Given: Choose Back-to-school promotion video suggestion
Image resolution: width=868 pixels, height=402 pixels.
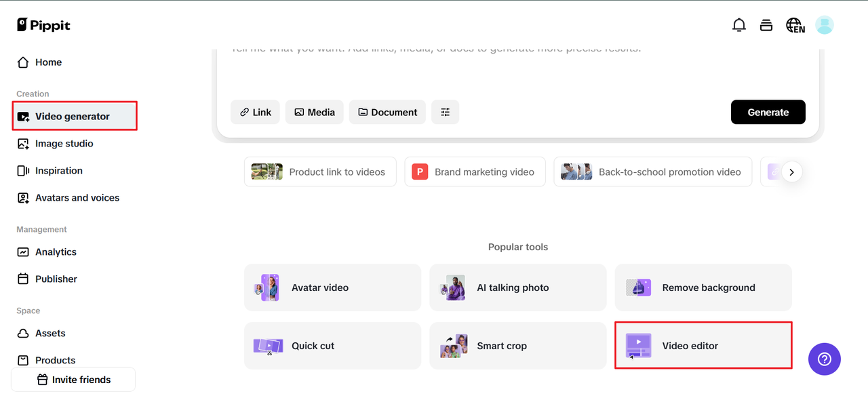Looking at the screenshot, I should [x=652, y=172].
